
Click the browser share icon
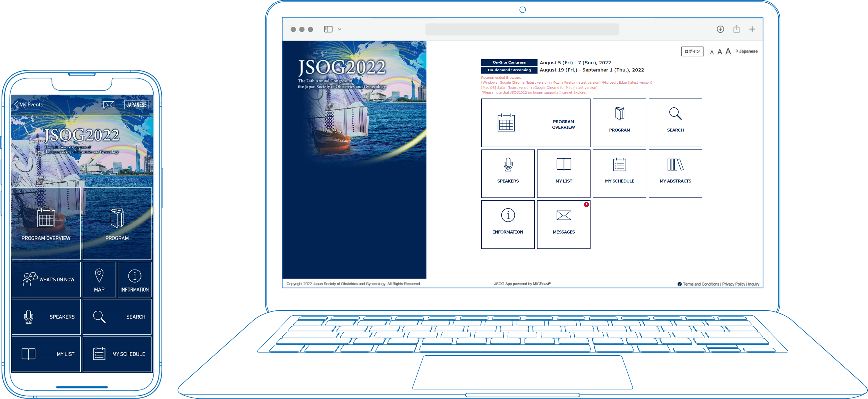tap(736, 29)
